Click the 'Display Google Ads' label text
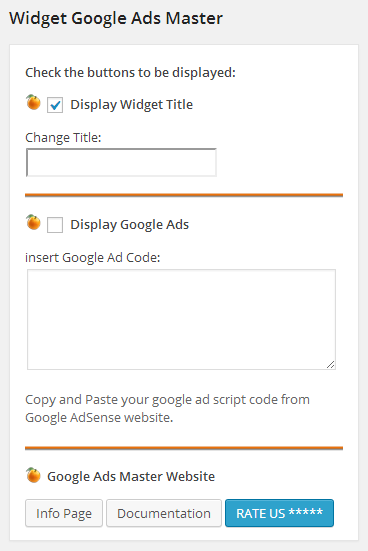Viewport: 368px width, 551px height. pos(130,225)
